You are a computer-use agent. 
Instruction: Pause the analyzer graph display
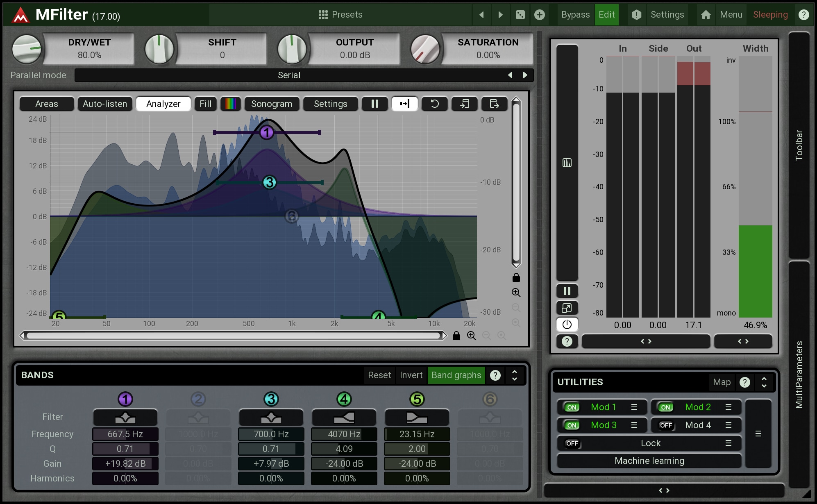point(374,104)
